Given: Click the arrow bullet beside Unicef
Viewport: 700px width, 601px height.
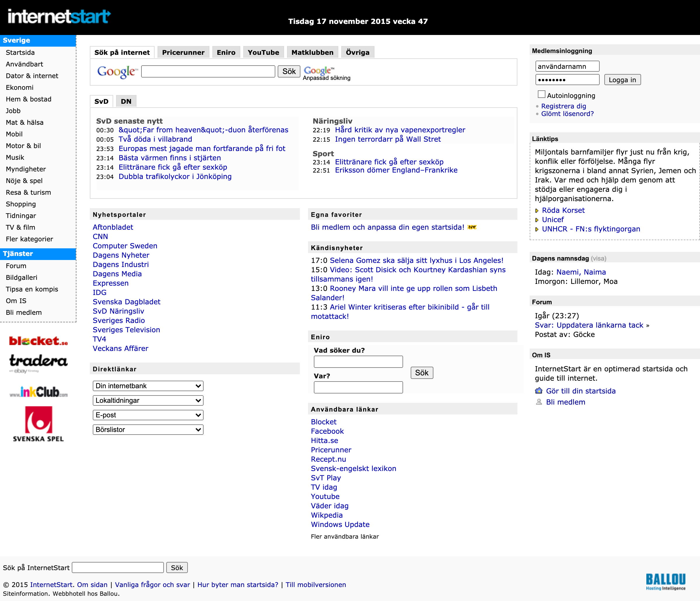Looking at the screenshot, I should click(537, 220).
